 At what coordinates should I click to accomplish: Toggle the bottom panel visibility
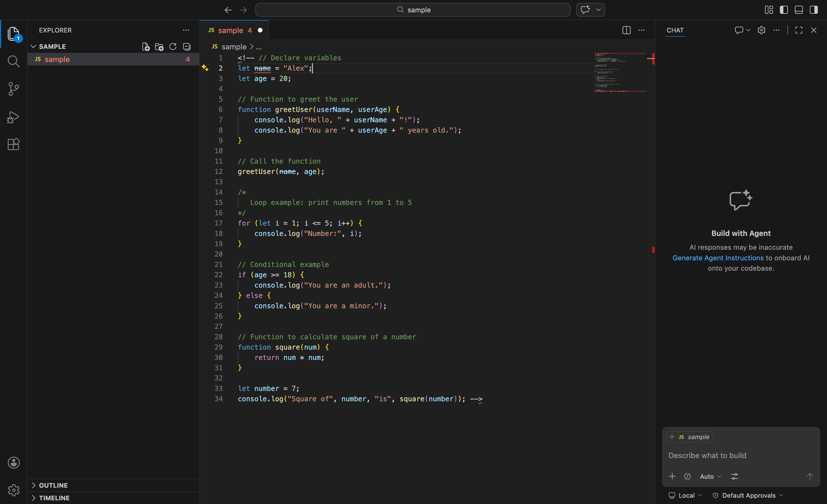coord(799,10)
